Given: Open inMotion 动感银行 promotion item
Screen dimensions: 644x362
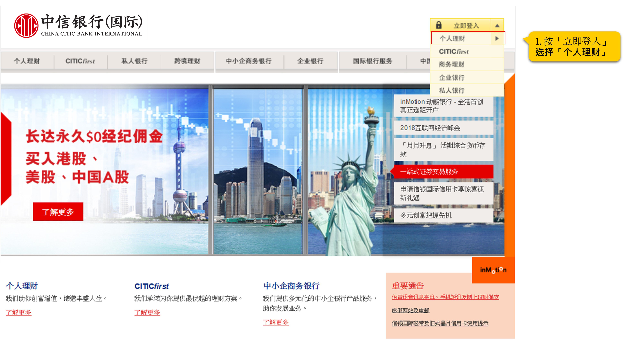Looking at the screenshot, I should point(444,106).
